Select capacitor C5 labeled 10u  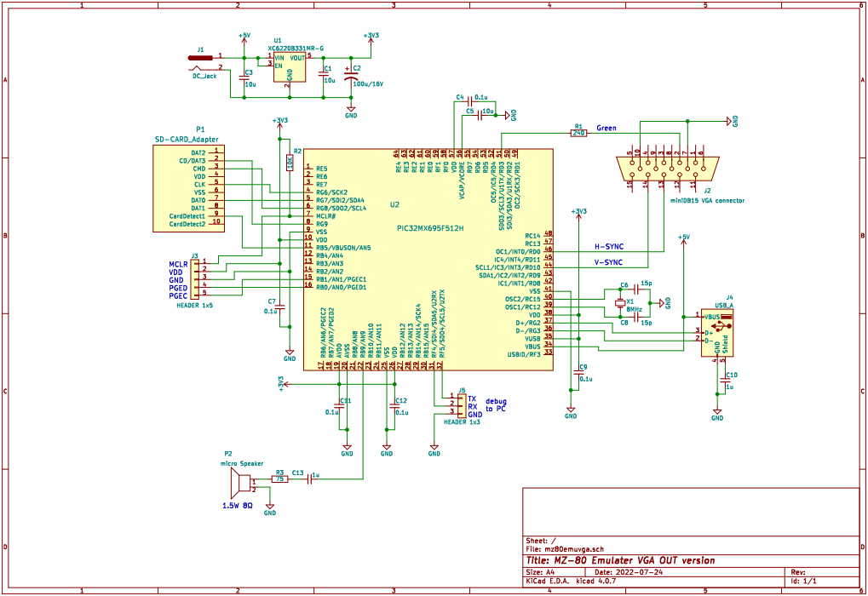click(x=480, y=116)
